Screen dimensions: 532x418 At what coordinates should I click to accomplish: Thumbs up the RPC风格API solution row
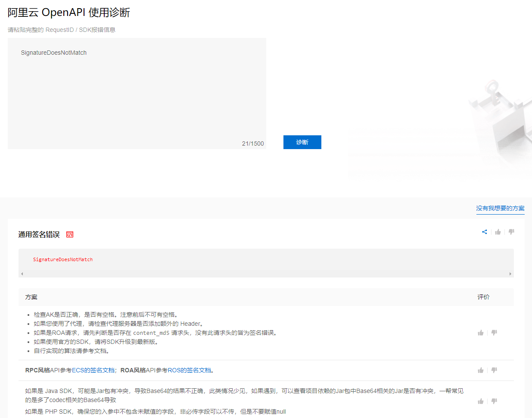(481, 370)
